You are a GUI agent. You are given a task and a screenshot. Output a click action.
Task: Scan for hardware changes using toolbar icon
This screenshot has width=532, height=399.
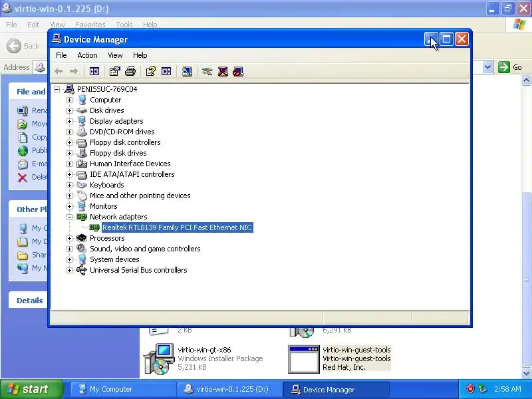coord(187,71)
